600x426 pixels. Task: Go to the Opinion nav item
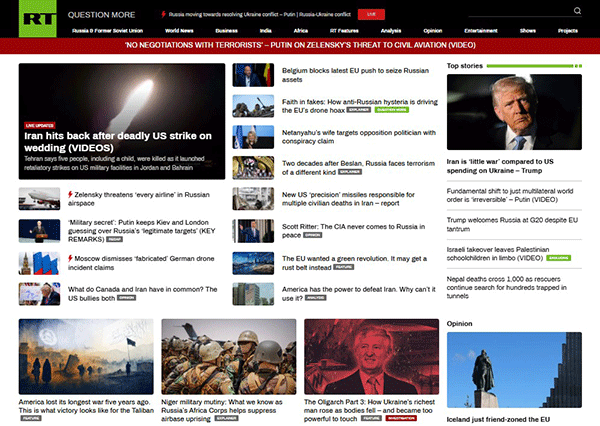[x=433, y=31]
